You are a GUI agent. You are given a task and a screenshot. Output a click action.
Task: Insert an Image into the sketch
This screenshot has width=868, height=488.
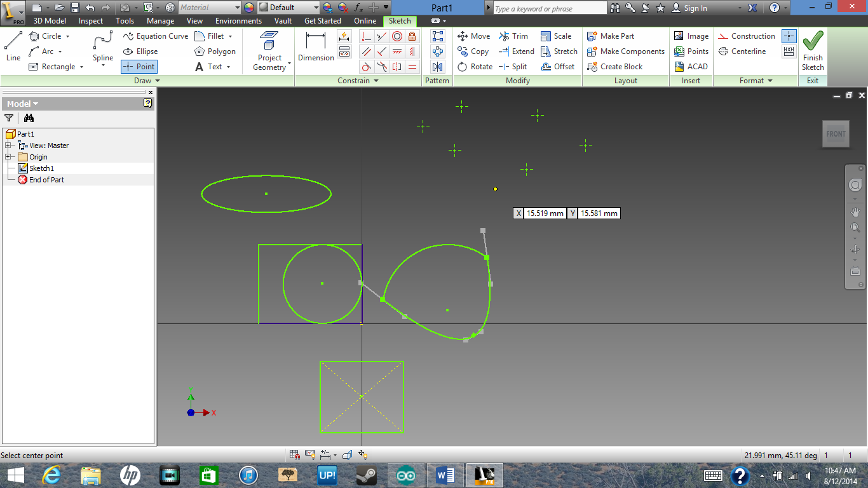pos(691,36)
